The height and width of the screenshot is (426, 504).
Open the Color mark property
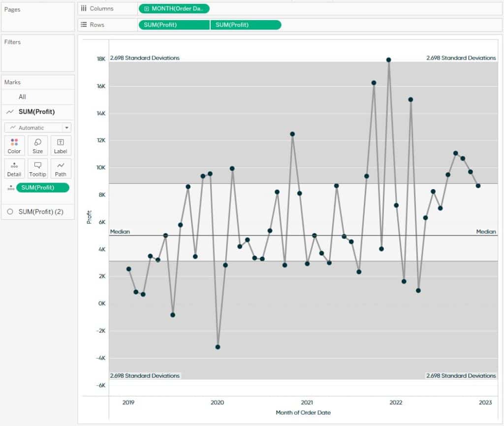point(14,145)
